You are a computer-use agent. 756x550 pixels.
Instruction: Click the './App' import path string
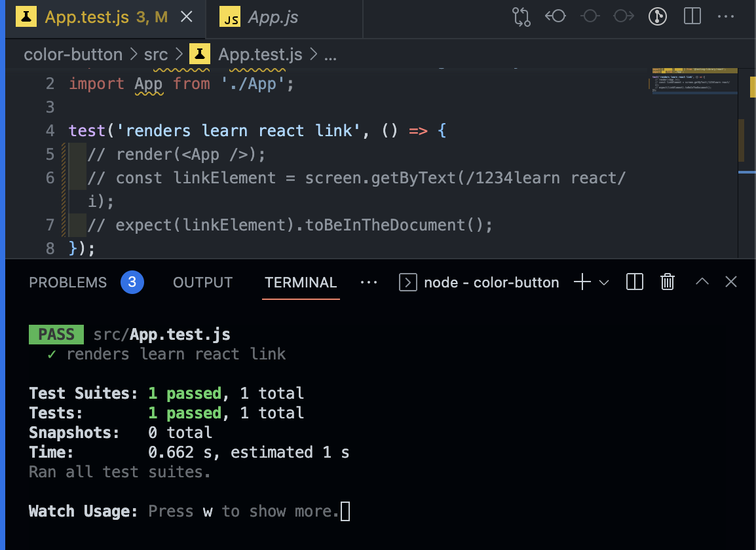tap(253, 84)
